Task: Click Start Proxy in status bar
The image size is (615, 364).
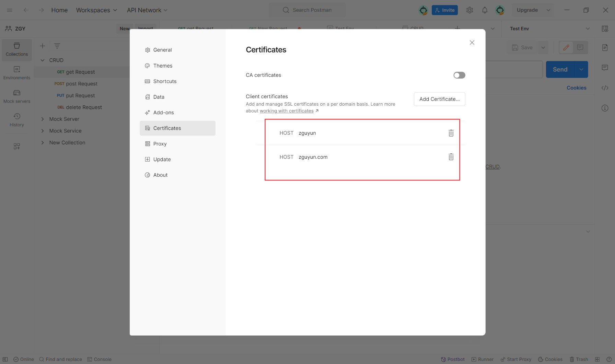Action: [x=516, y=359]
